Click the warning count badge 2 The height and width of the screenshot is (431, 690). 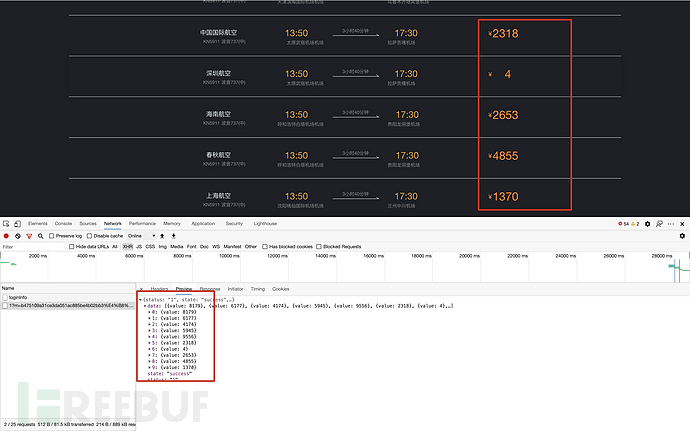[x=635, y=224]
